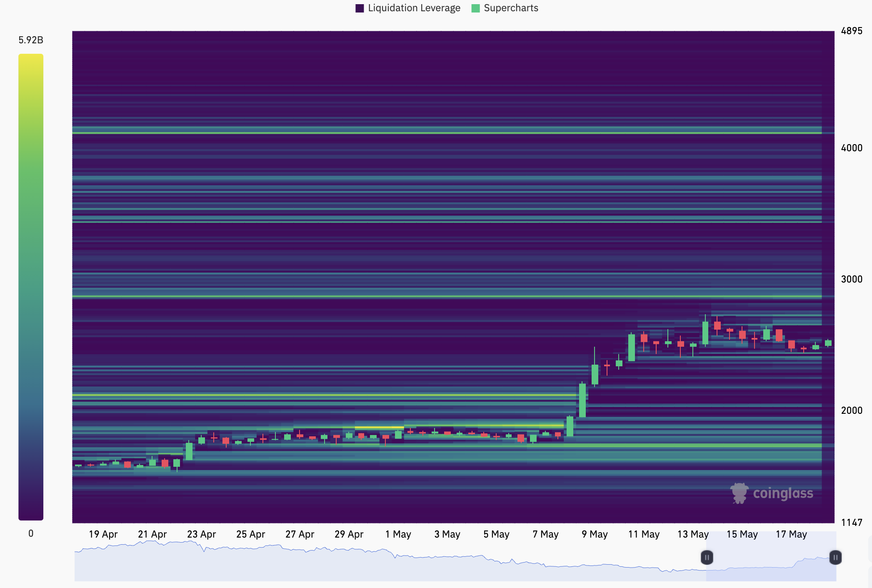Click the 5.92B label above the color scale
Image resolution: width=872 pixels, height=588 pixels.
pyautogui.click(x=30, y=40)
